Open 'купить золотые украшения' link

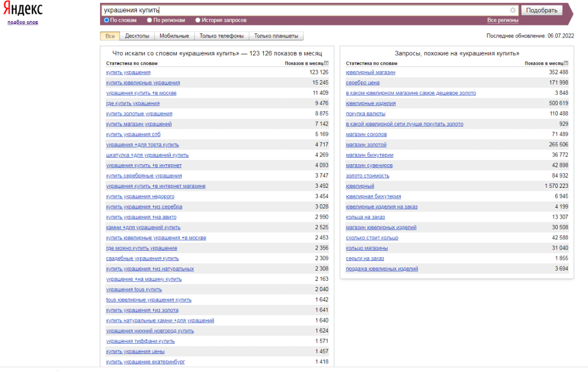pos(139,114)
